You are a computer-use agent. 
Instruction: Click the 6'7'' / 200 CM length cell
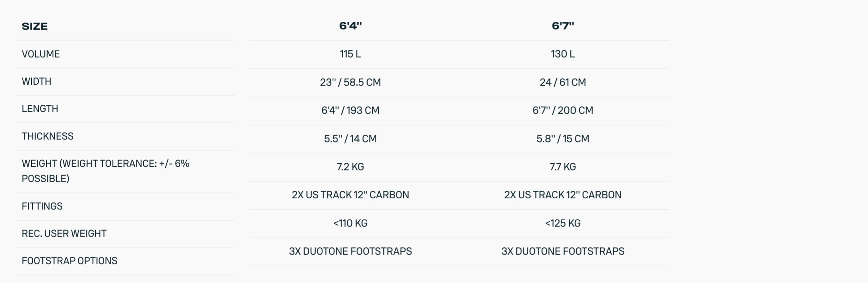click(563, 110)
